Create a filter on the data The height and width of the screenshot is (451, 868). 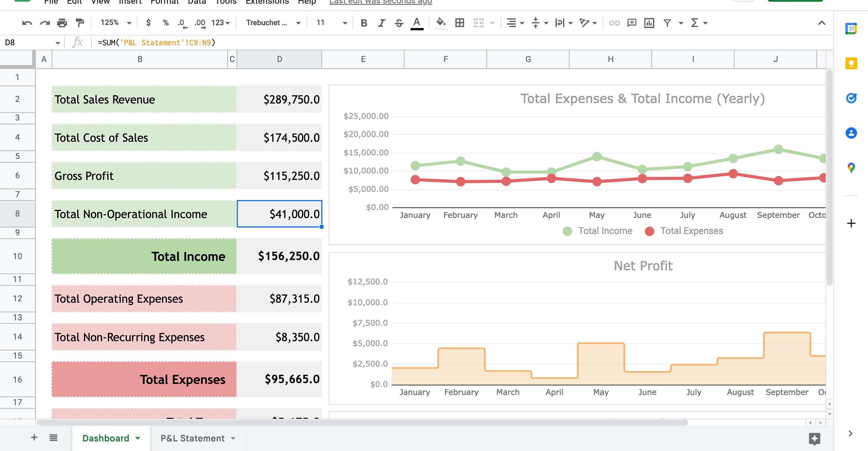(x=667, y=23)
